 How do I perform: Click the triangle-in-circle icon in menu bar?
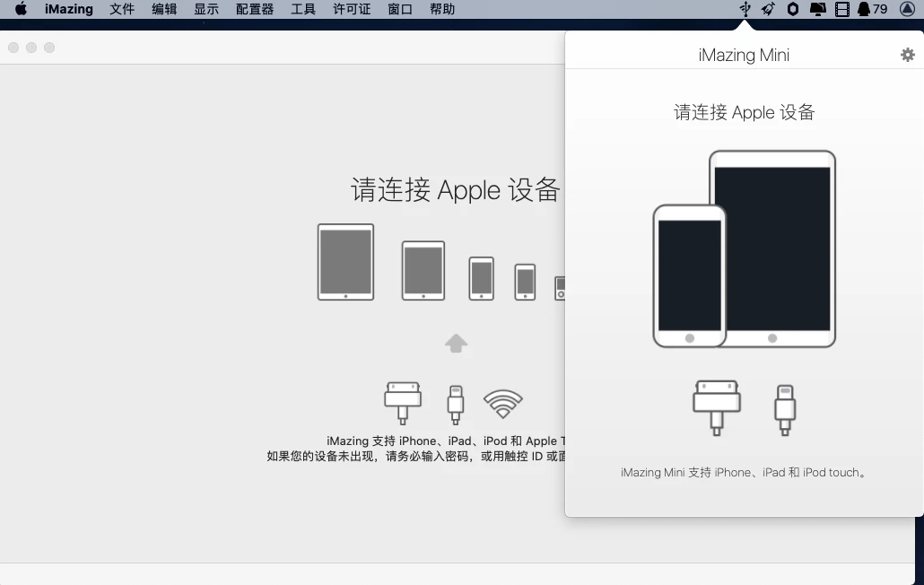click(x=907, y=9)
